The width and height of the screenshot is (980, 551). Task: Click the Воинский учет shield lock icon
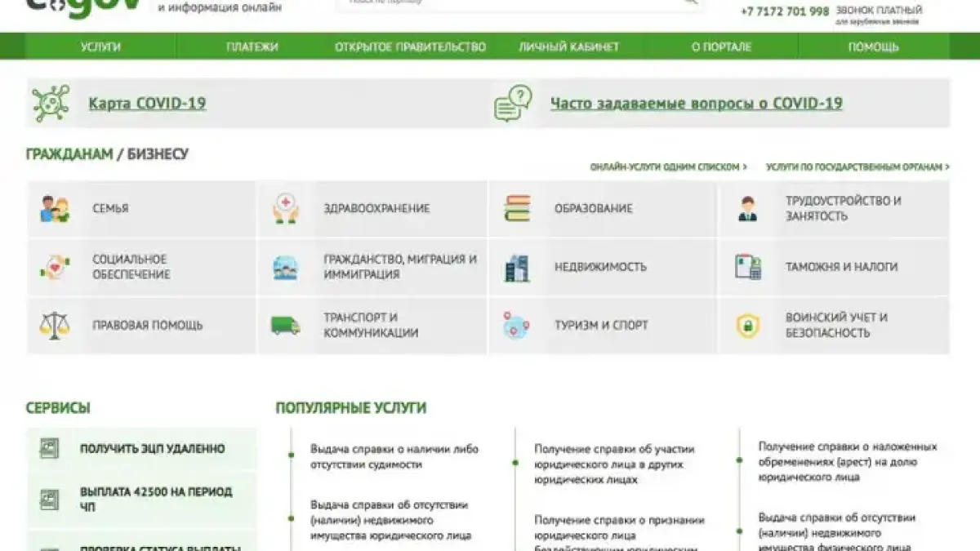click(747, 326)
